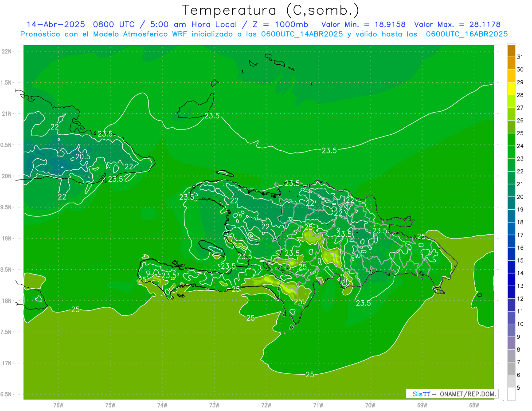Click the "21" legend scale value
This screenshot has height=411, width=532.
click(520, 184)
